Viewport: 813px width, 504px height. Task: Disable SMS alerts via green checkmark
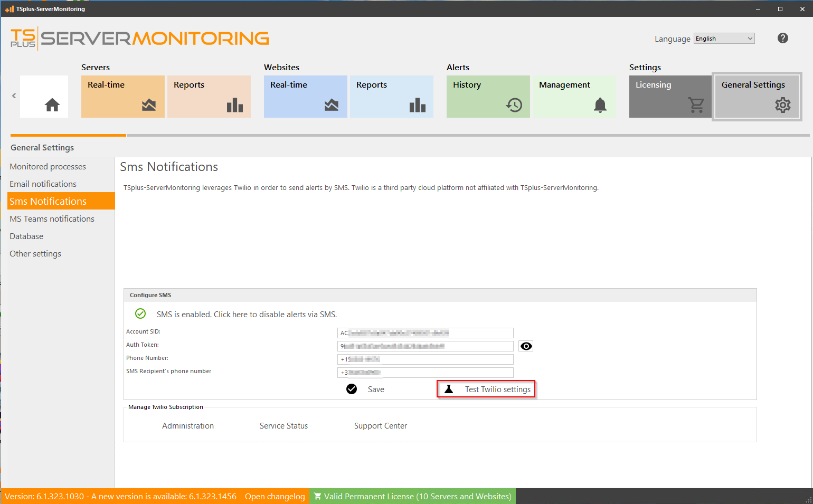point(140,314)
